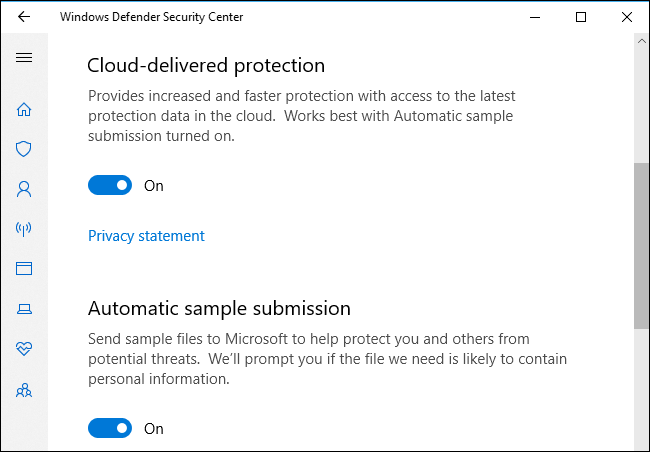
Task: Open the Privacy statement link
Action: click(146, 236)
